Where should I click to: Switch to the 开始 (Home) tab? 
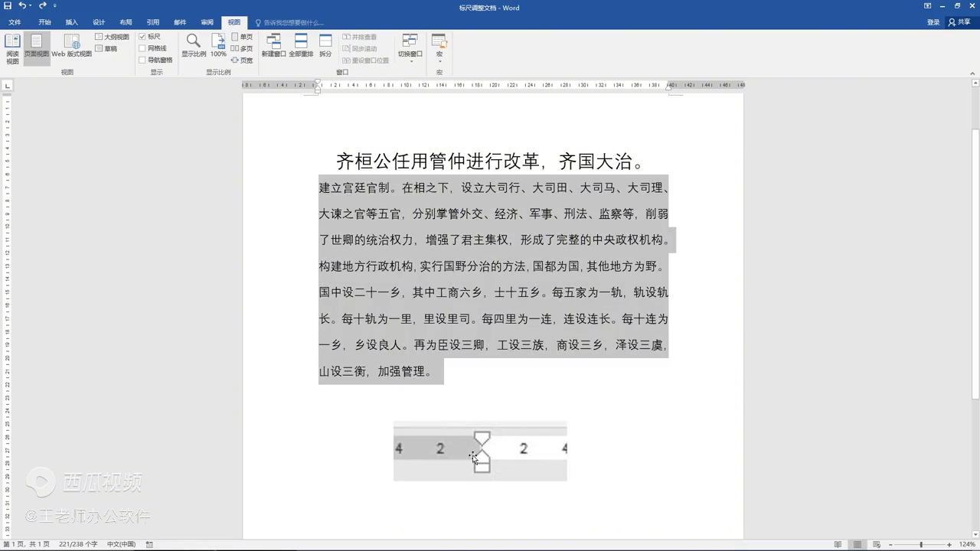pyautogui.click(x=45, y=22)
